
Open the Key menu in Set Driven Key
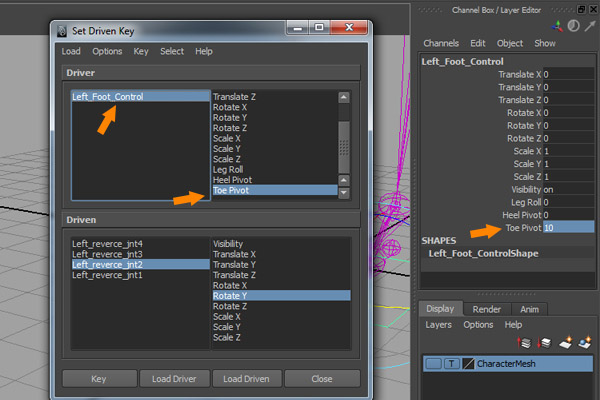141,51
